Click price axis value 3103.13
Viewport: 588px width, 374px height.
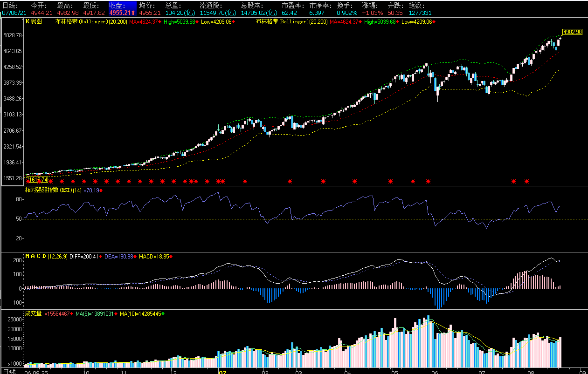13,114
